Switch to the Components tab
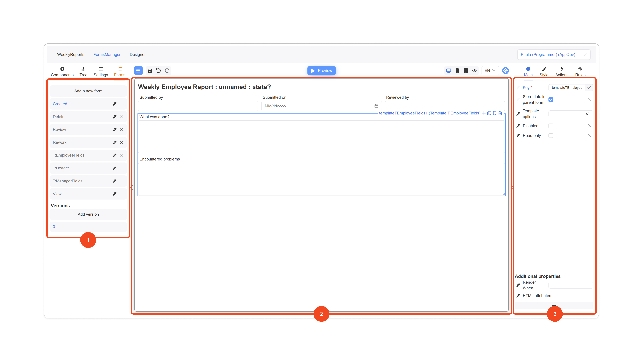The width and height of the screenshot is (643, 364). (62, 72)
